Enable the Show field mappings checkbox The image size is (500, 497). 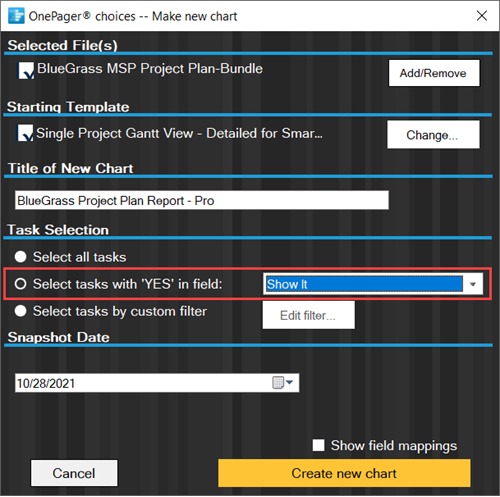[x=318, y=445]
